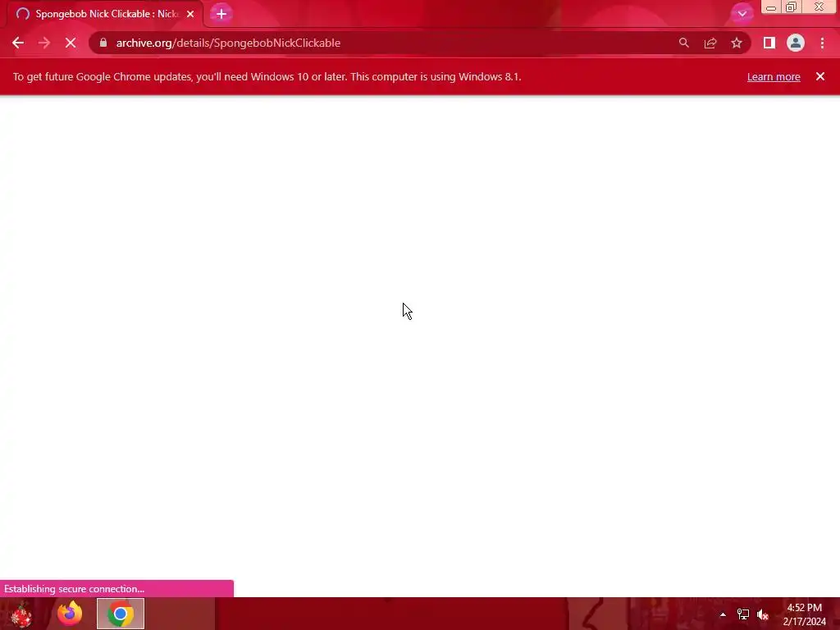Open the Chrome profile menu

[x=796, y=43]
